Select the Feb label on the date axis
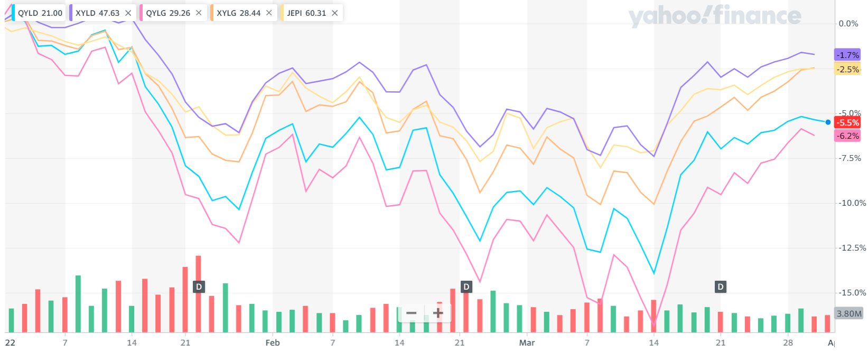This screenshot has width=868, height=353. (273, 342)
